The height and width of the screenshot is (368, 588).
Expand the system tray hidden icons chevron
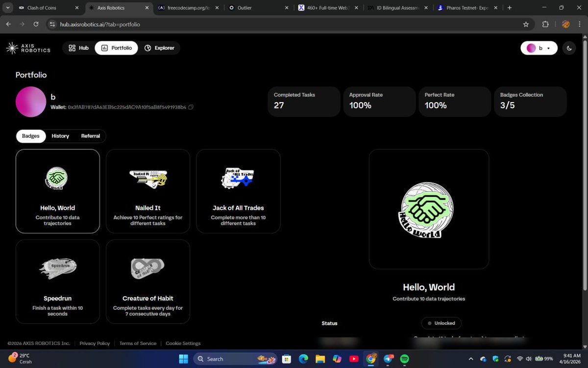tap(471, 359)
